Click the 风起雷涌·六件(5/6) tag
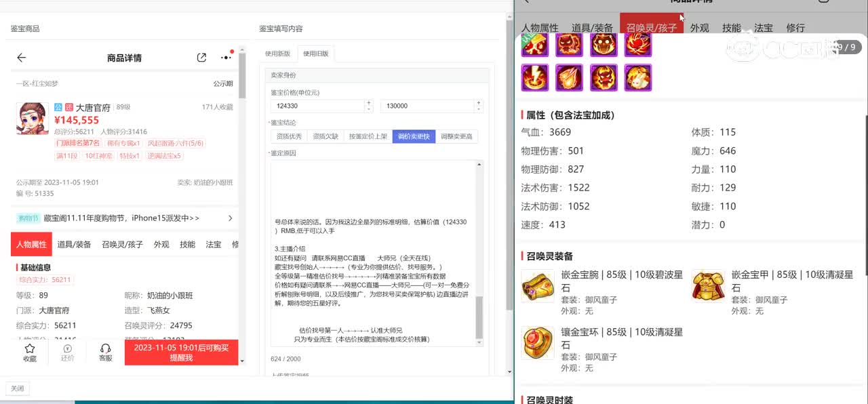The image size is (868, 404). [175, 144]
